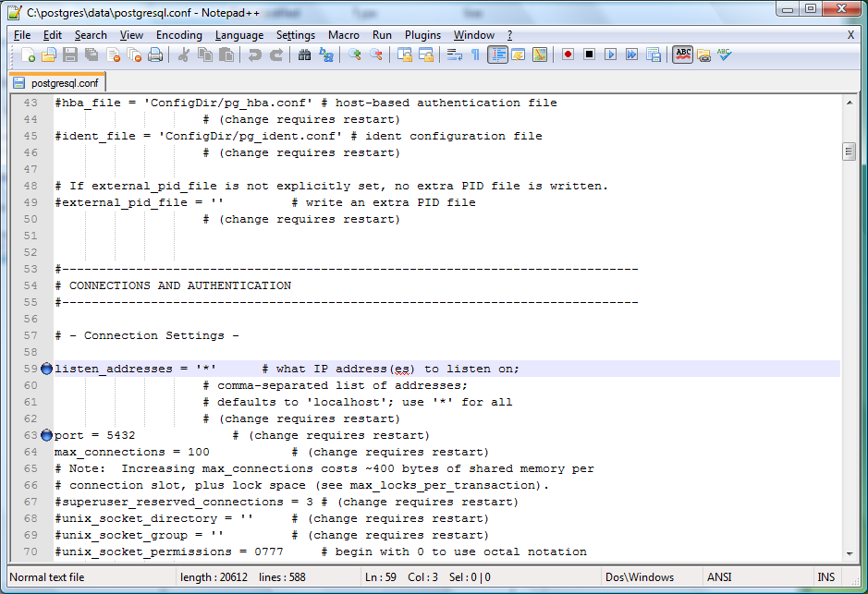Select the postgresql.conf document tab
The width and height of the screenshot is (868, 594).
(x=57, y=83)
